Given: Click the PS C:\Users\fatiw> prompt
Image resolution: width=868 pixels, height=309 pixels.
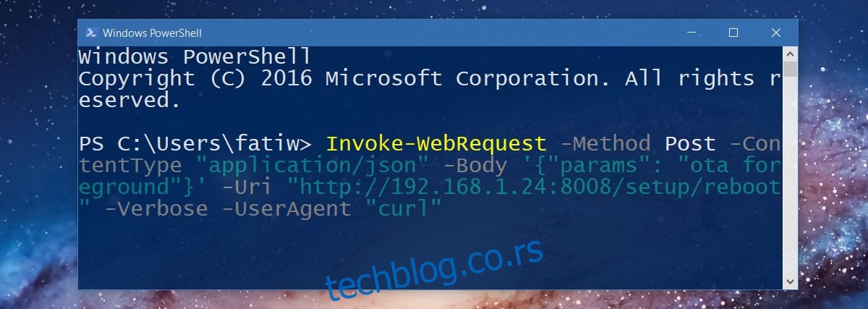Looking at the screenshot, I should click(195, 143).
